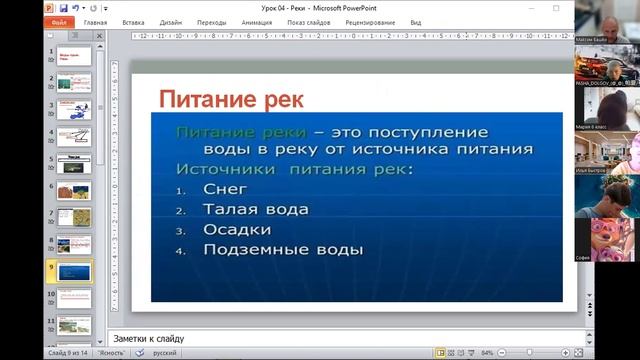
Task: Switch slide pane to Slides thumbnails tab
Action: (51, 36)
